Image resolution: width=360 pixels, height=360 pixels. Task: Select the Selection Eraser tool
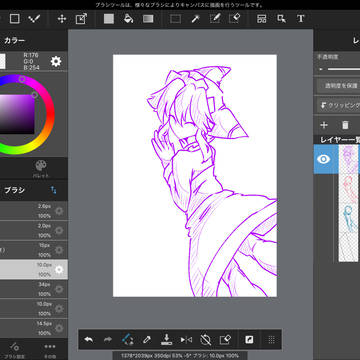pos(235,19)
